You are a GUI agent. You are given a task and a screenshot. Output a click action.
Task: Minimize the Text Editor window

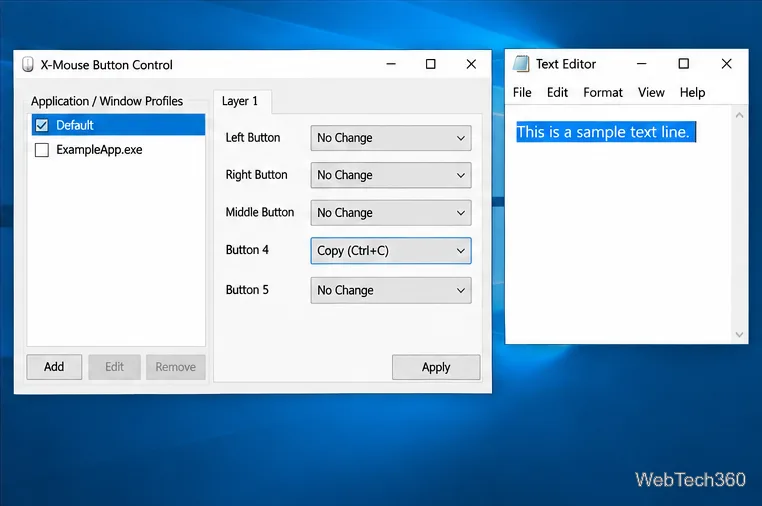641,64
